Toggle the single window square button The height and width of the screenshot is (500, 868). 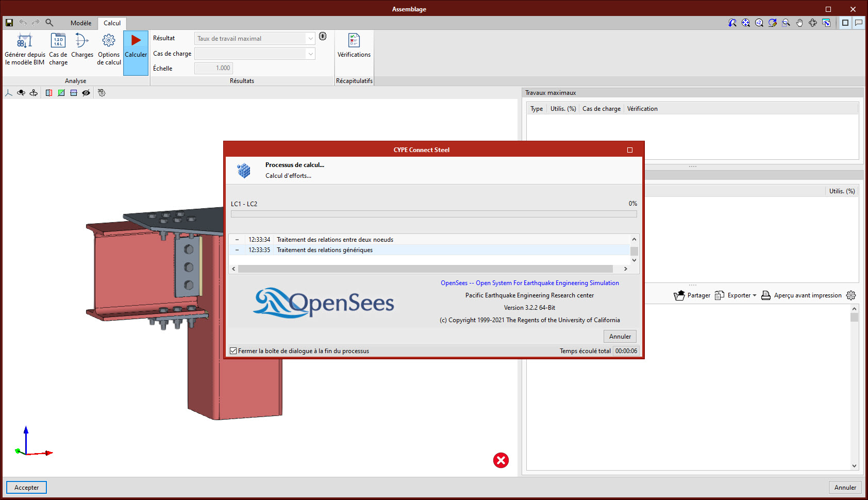(x=845, y=23)
